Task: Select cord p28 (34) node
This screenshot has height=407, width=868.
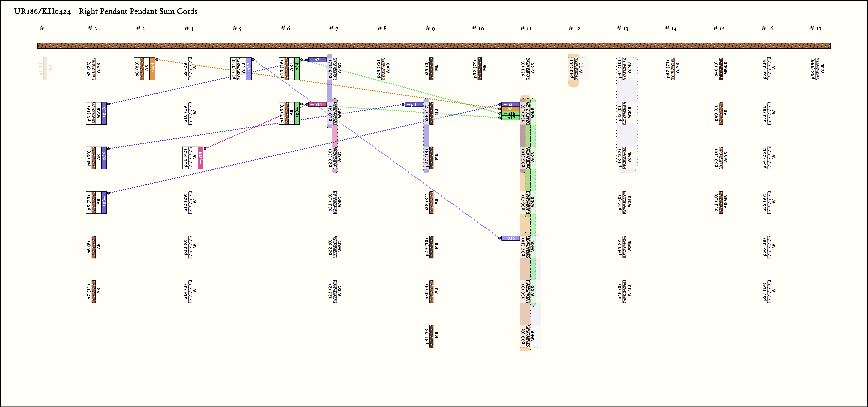Action: point(431,202)
